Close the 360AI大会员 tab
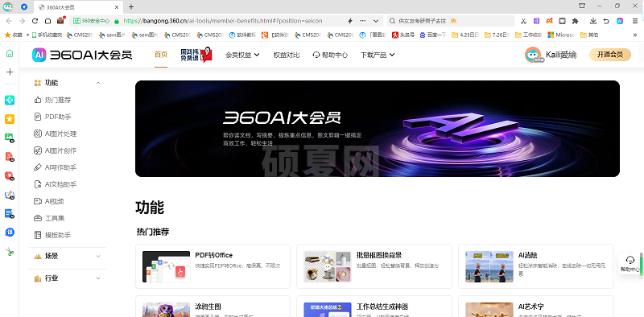 117,7
